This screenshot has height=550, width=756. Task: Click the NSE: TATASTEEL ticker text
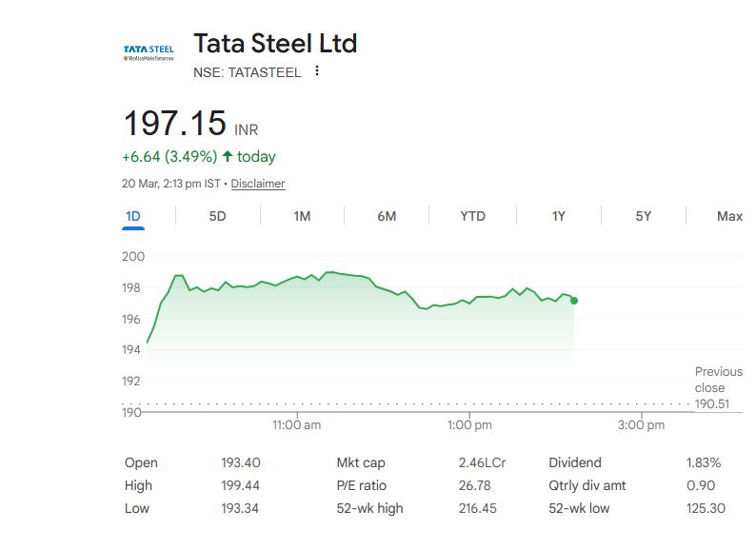pos(247,72)
